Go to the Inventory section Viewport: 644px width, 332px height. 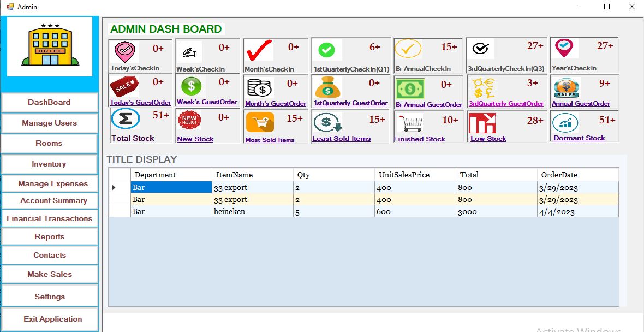pos(49,164)
